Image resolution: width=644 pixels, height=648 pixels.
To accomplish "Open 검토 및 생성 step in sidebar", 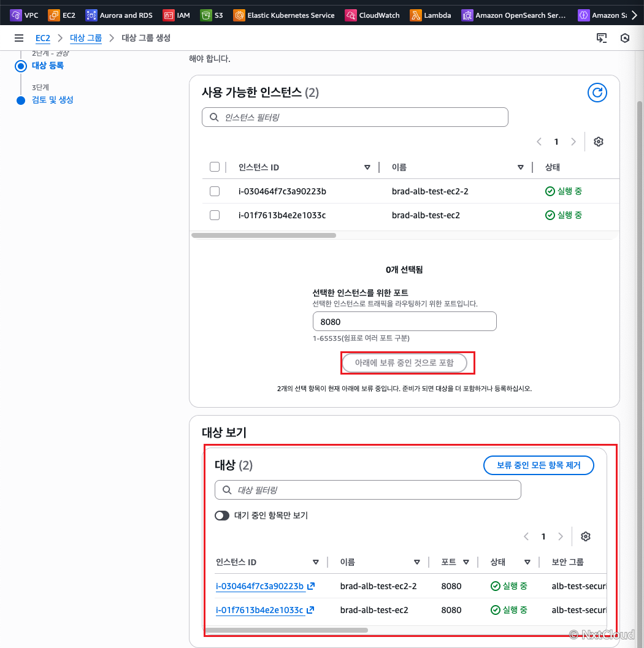I will pyautogui.click(x=53, y=100).
